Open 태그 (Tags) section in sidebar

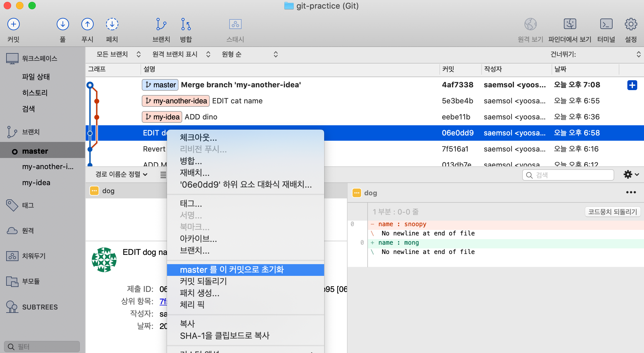coord(28,205)
